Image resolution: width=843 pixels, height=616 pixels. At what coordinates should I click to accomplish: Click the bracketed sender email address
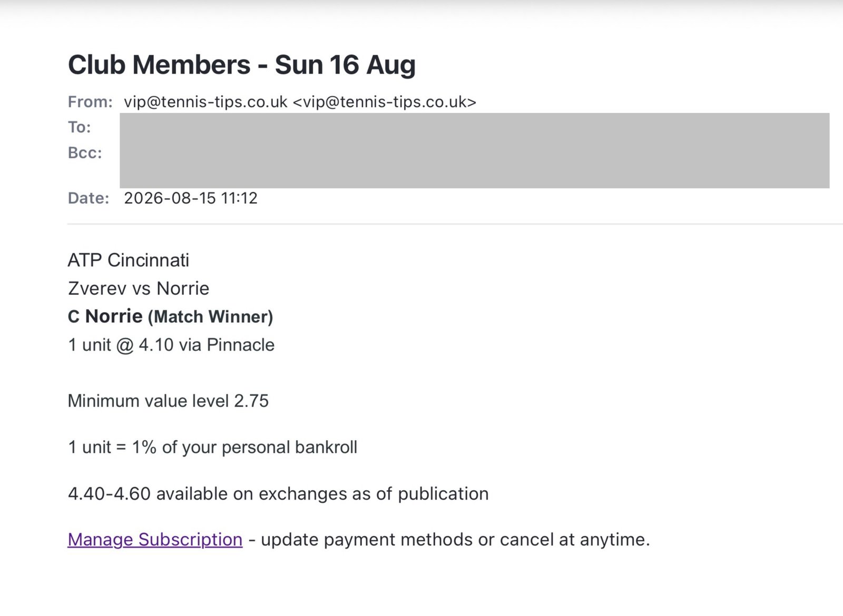(385, 102)
